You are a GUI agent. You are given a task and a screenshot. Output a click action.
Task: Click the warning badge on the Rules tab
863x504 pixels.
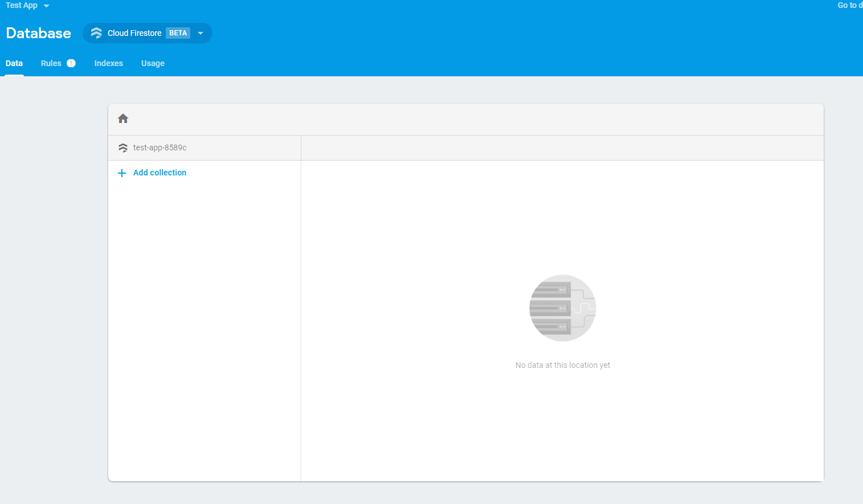click(x=71, y=63)
